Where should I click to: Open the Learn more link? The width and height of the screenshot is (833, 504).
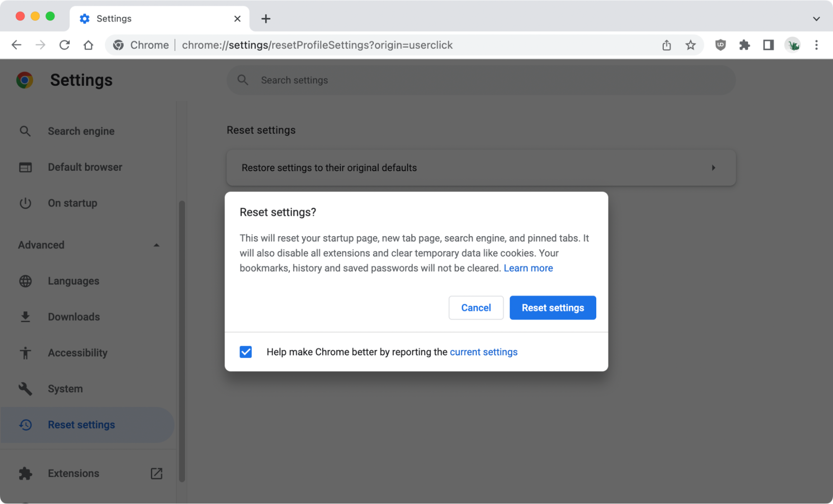pos(528,268)
